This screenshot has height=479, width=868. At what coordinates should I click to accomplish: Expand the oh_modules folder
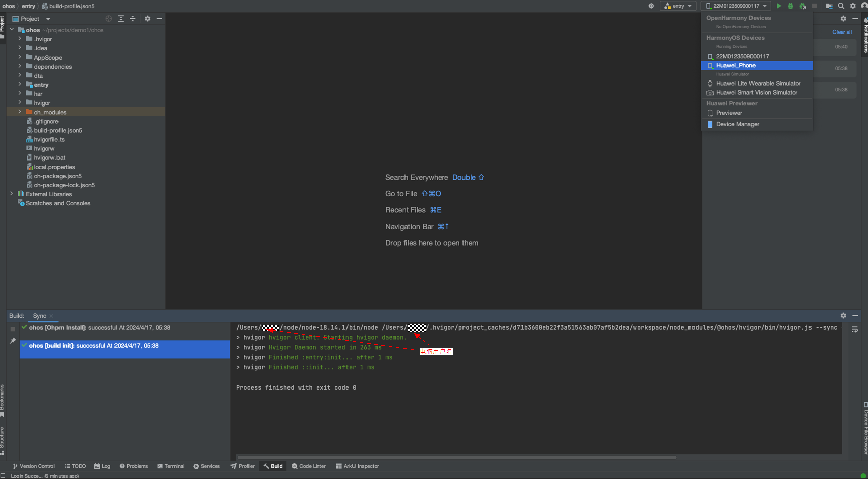[x=20, y=112]
